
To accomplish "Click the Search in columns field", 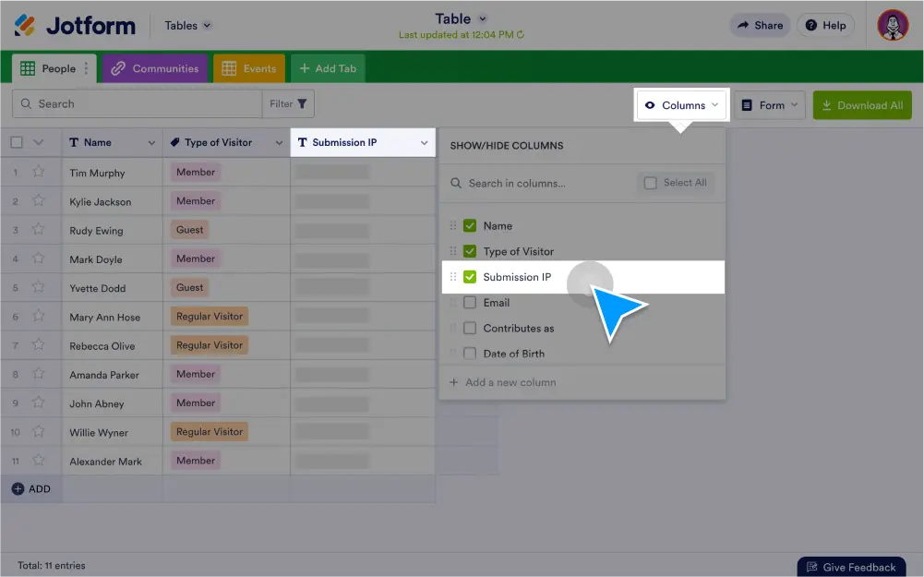I will [x=545, y=183].
